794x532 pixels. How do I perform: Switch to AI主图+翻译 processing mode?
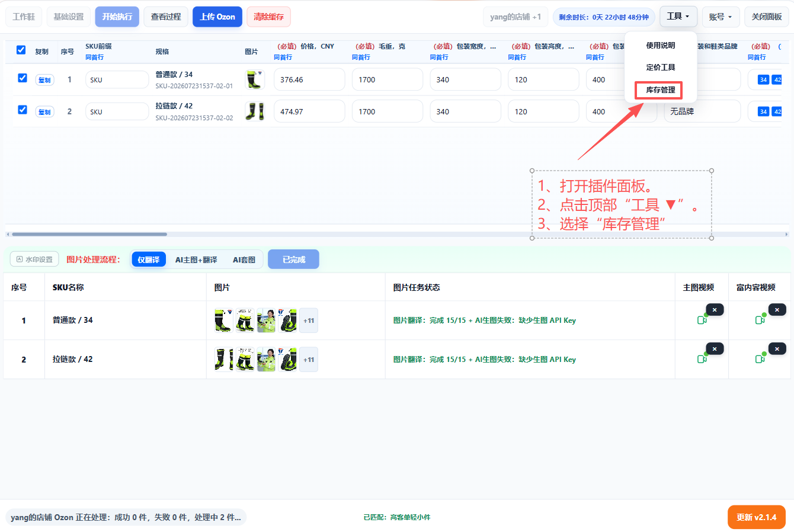pyautogui.click(x=196, y=259)
